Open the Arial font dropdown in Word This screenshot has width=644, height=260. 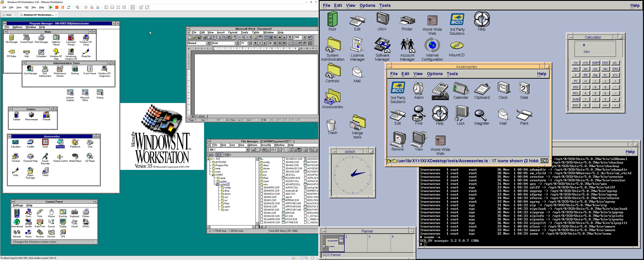tap(237, 43)
